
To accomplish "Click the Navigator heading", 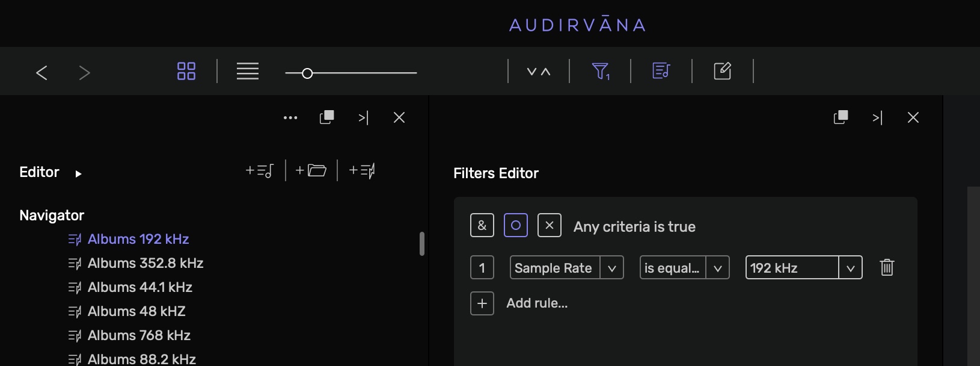I will (52, 216).
